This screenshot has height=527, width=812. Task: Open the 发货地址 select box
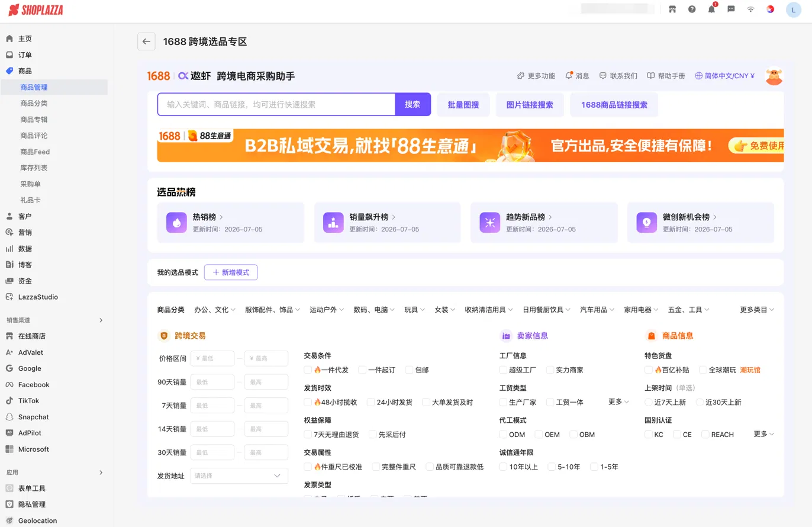tap(239, 475)
